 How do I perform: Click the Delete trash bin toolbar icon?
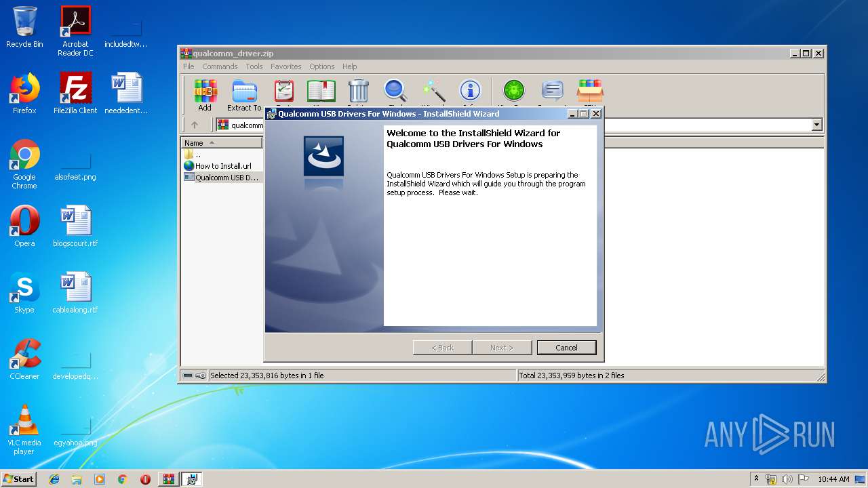[358, 91]
